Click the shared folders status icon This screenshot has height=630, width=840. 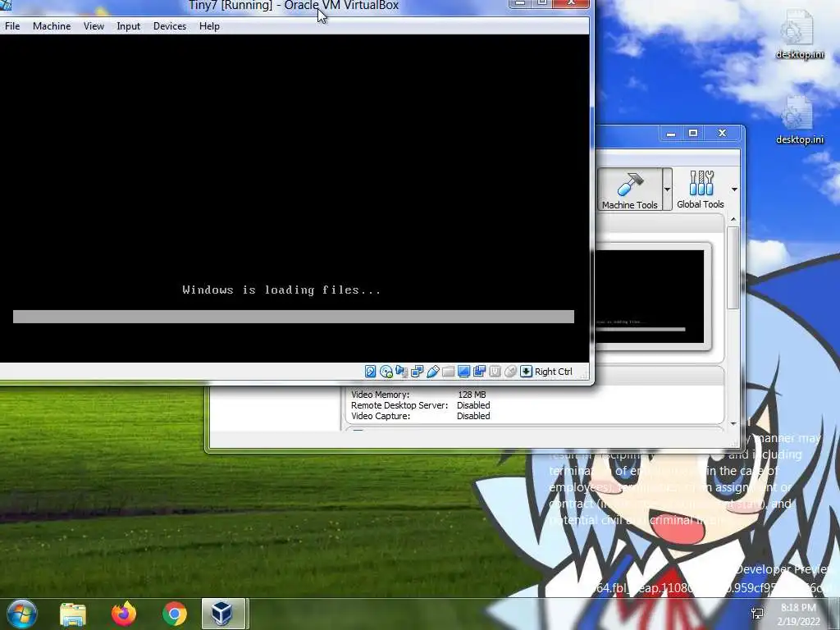(x=449, y=372)
